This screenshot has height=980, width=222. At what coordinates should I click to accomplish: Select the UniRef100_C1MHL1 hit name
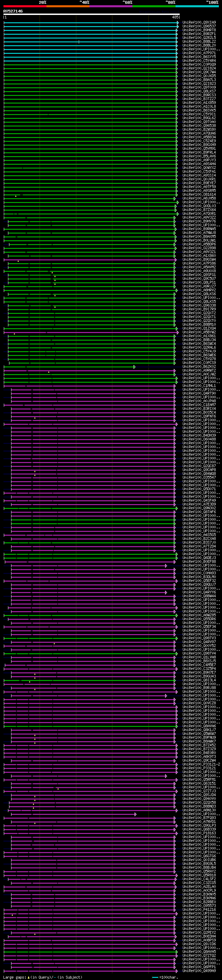(x=199, y=386)
